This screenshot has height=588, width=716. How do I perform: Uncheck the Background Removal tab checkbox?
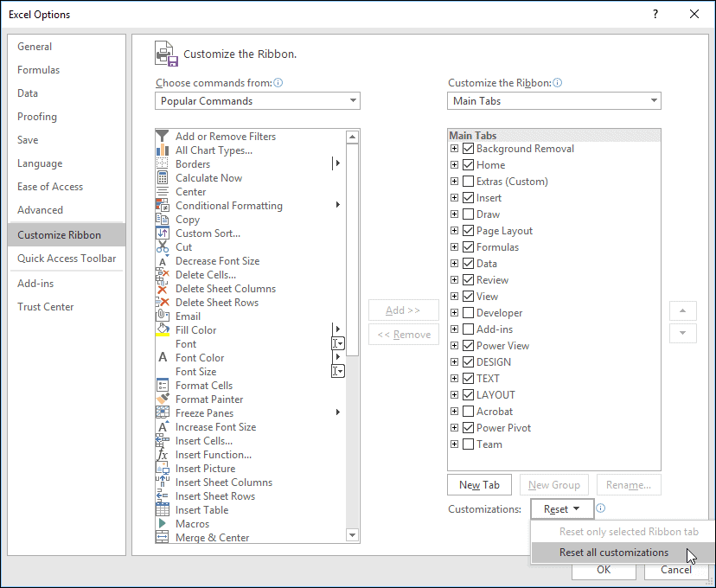click(468, 149)
